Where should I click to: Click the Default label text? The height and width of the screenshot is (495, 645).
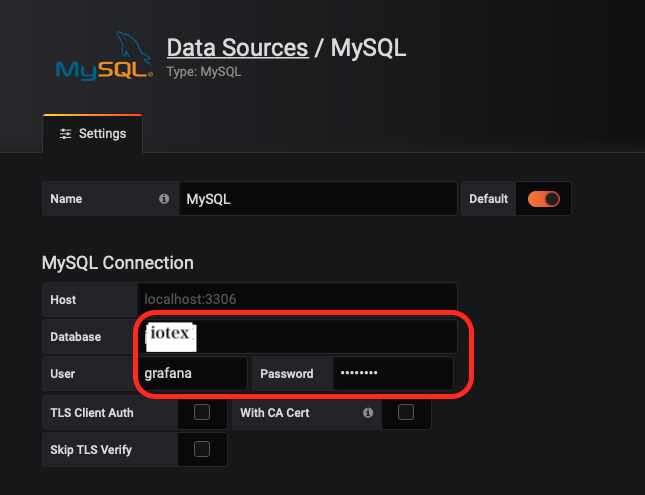(489, 199)
